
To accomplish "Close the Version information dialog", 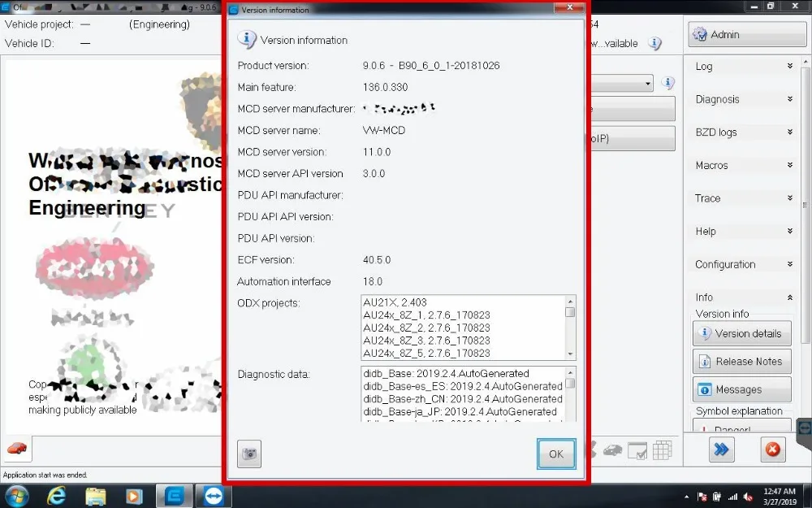I will click(x=569, y=7).
